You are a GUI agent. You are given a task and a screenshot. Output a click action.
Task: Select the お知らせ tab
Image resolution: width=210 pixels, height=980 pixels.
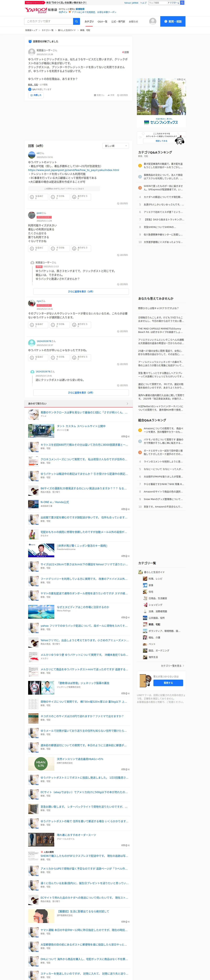(x=133, y=22)
